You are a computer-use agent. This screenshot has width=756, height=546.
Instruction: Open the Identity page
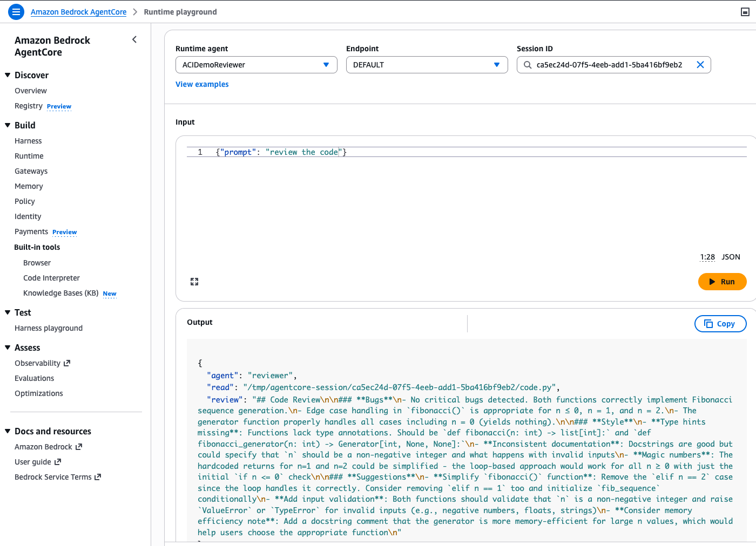pos(28,216)
